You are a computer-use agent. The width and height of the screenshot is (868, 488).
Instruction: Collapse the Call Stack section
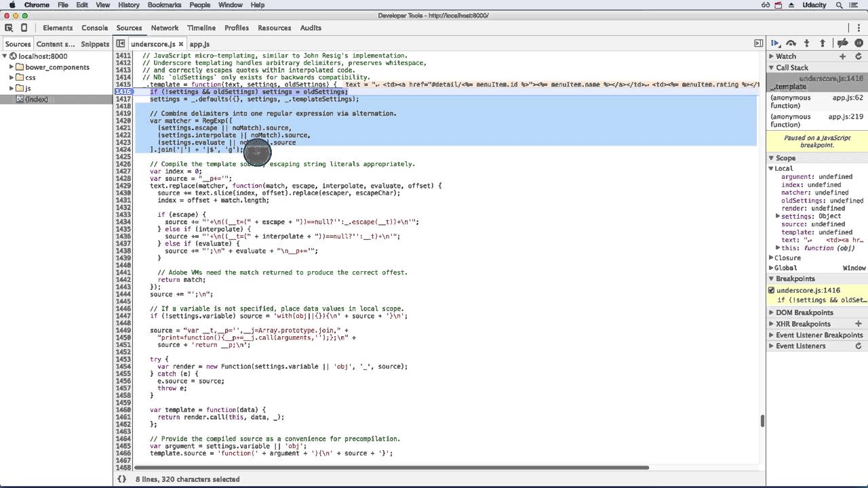[x=771, y=68]
